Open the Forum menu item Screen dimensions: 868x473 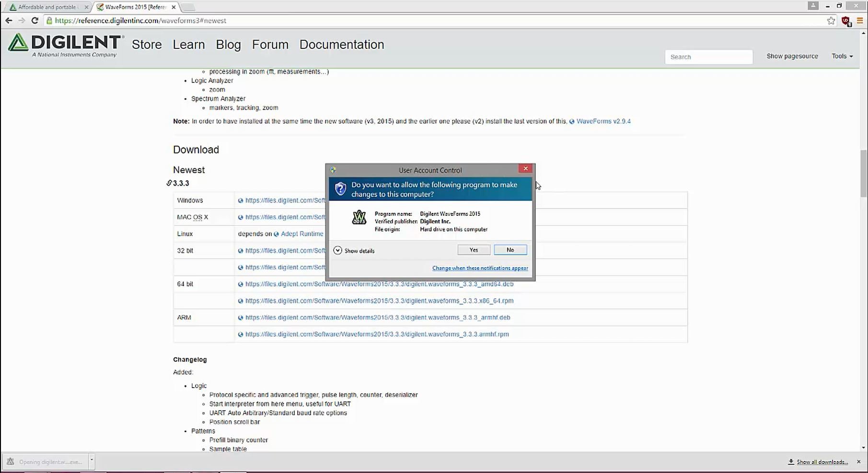click(x=270, y=45)
